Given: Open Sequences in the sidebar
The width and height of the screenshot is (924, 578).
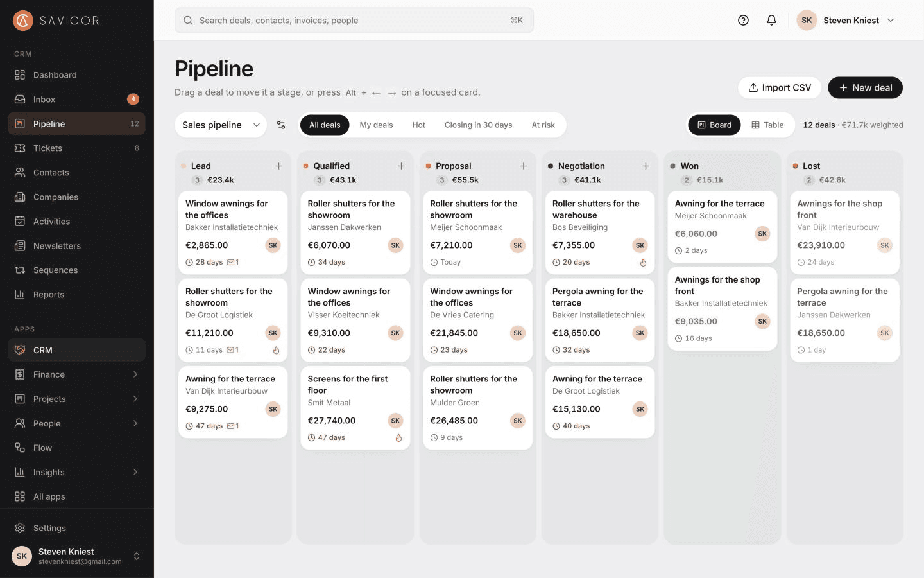Looking at the screenshot, I should click(76, 270).
